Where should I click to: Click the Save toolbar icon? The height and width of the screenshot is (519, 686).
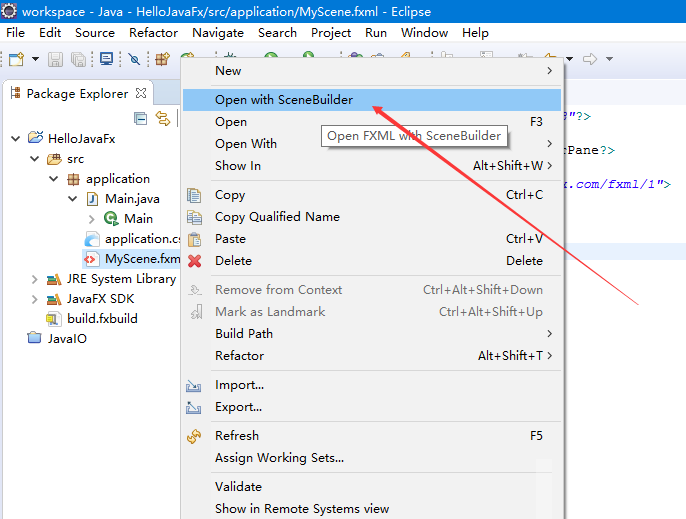(55, 59)
